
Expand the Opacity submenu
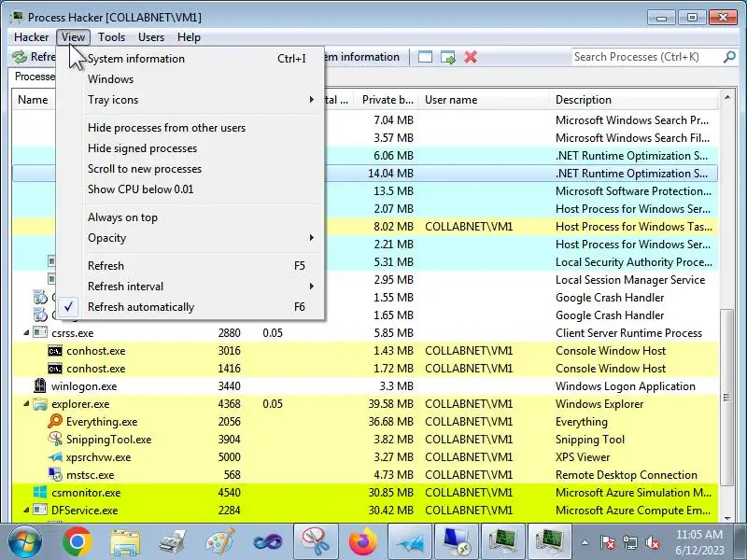click(190, 238)
